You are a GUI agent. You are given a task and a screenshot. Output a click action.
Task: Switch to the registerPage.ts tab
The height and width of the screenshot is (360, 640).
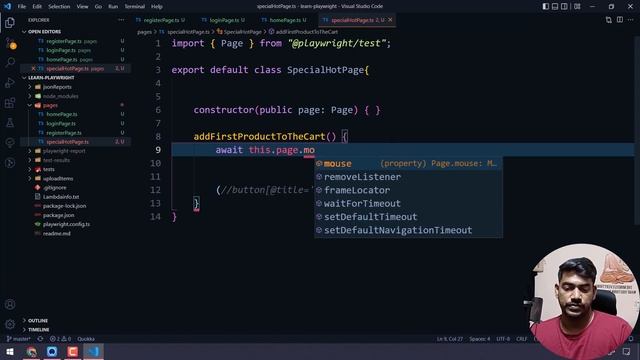[x=161, y=20]
